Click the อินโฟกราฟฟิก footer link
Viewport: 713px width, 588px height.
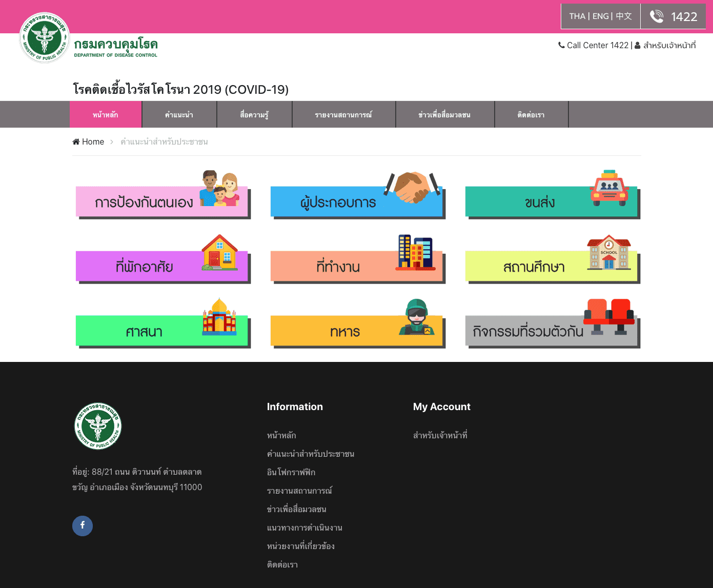291,472
